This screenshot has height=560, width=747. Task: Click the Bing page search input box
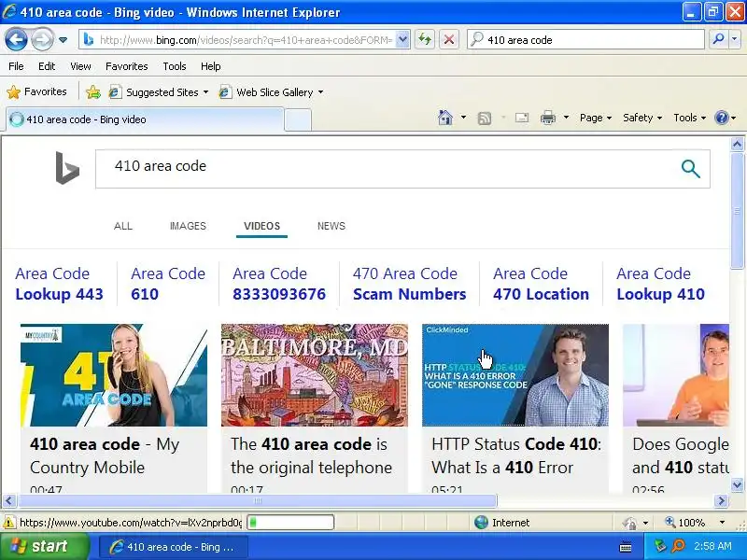(386, 169)
